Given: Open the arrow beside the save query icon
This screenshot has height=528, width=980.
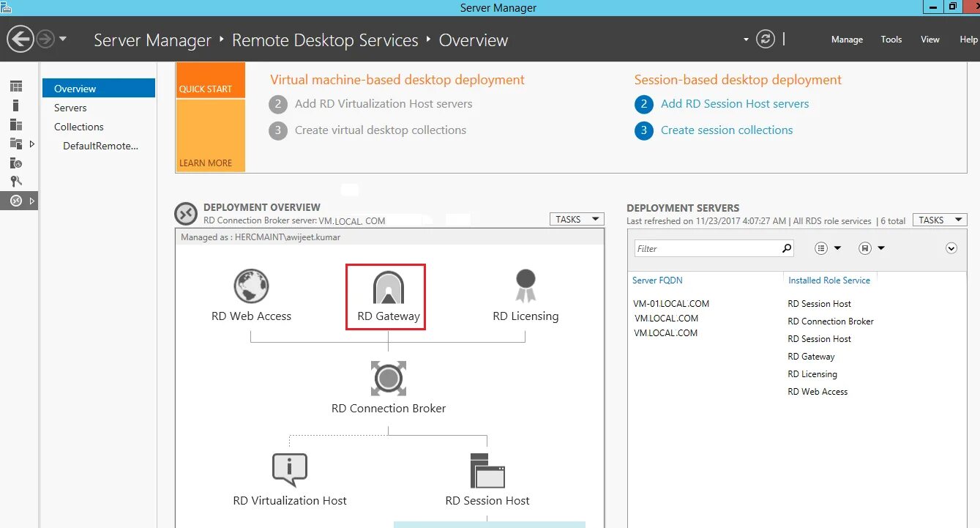Looking at the screenshot, I should coord(881,248).
